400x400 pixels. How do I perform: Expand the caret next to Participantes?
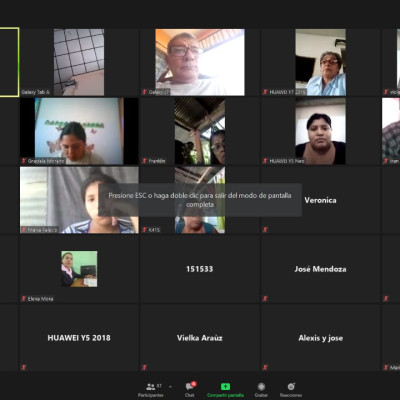[x=170, y=387]
